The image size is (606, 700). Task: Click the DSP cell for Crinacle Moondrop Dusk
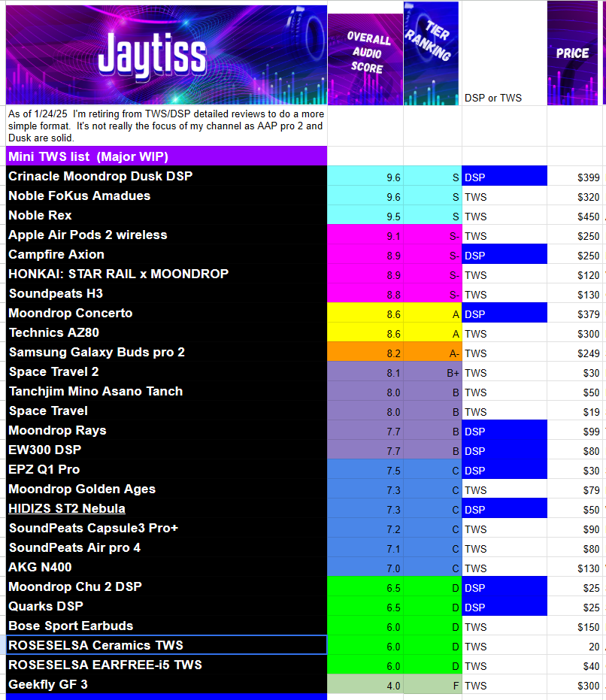pyautogui.click(x=504, y=176)
